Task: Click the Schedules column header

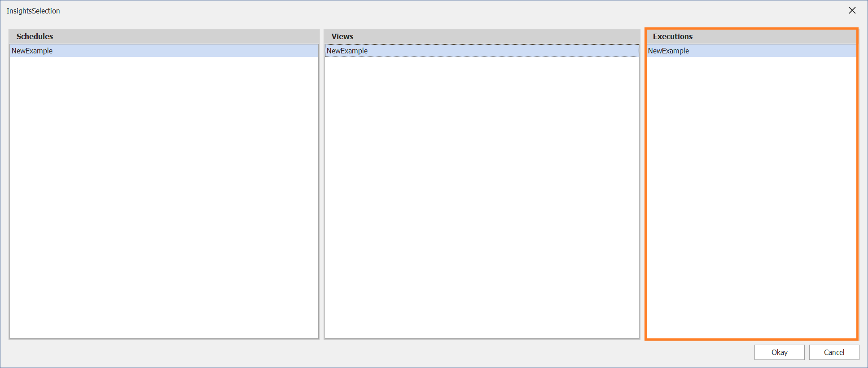Action: coord(164,36)
